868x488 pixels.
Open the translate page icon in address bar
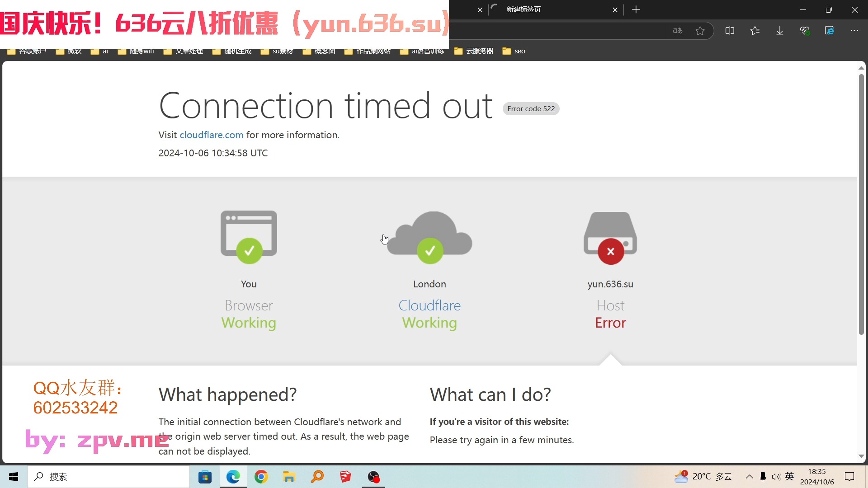coord(677,31)
